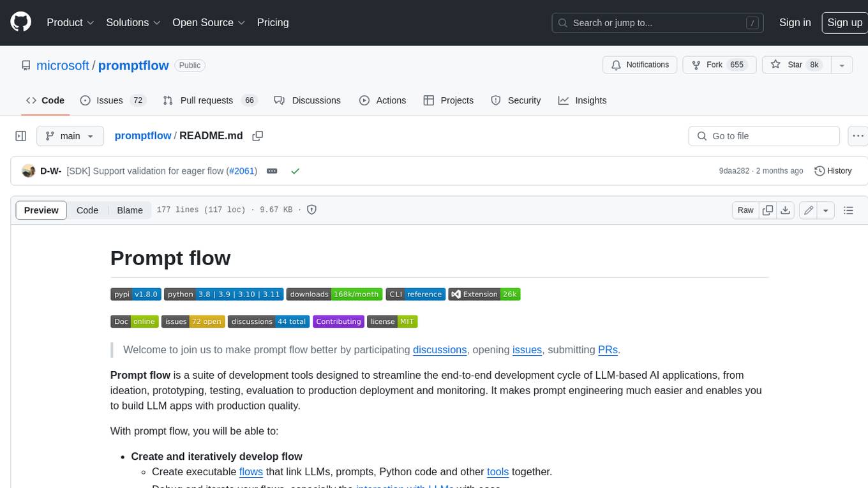Screen dimensions: 868x488
Task: Open D-W- author avatar
Action: tap(28, 171)
